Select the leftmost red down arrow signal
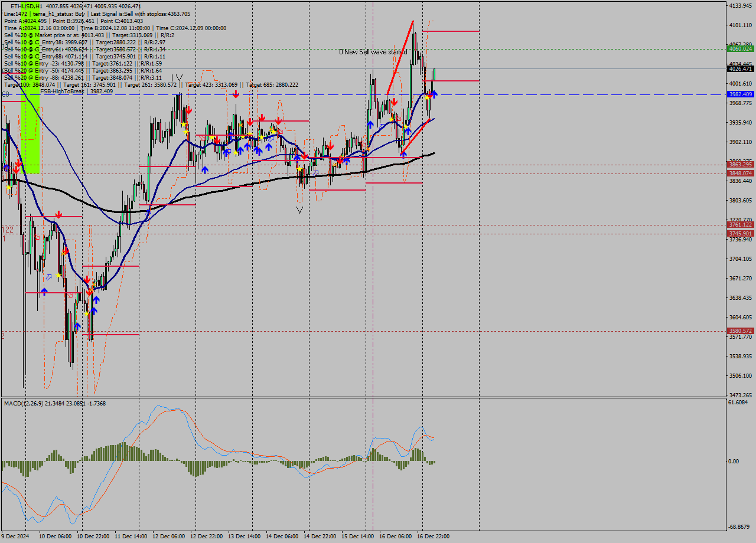Screen dimensions: 756x543 [x=18, y=162]
